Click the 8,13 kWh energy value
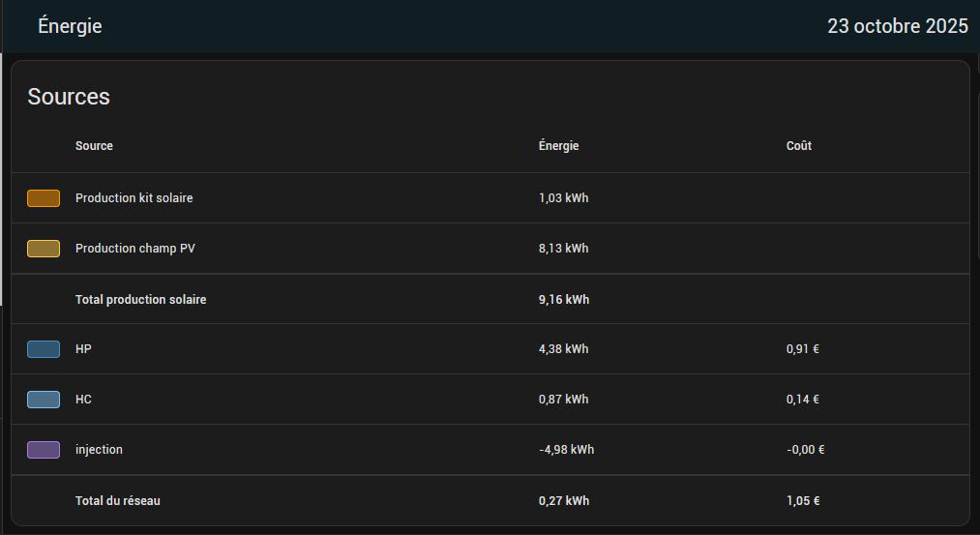The image size is (980, 535). 563,249
